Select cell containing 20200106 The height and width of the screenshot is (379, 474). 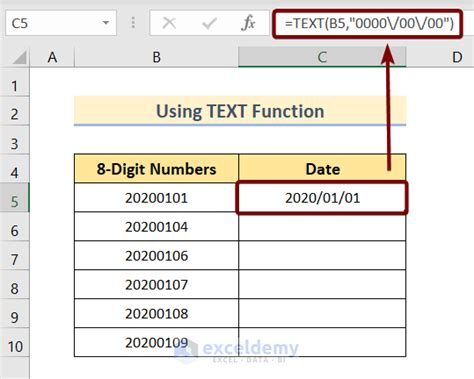pyautogui.click(x=156, y=256)
